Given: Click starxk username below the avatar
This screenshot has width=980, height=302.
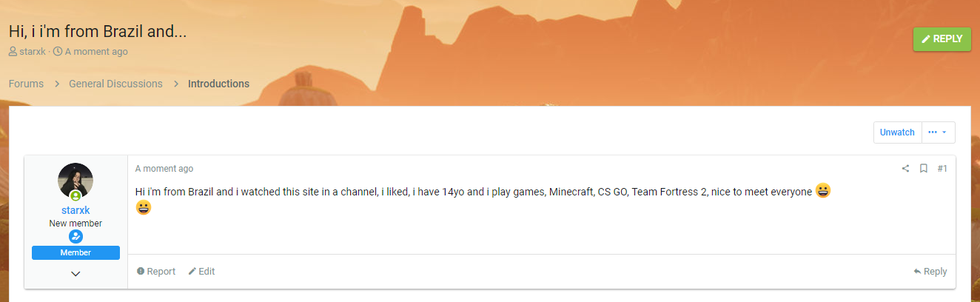Looking at the screenshot, I should (x=75, y=210).
